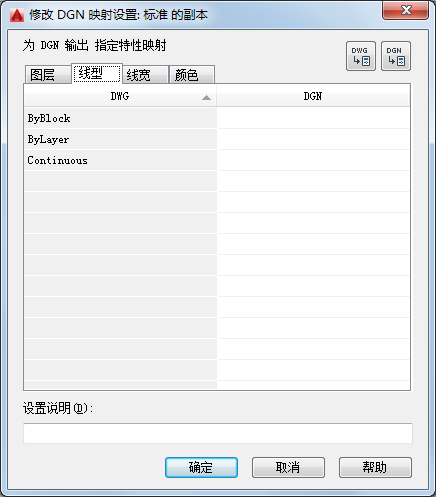Open the 线宽 tab

tap(145, 74)
